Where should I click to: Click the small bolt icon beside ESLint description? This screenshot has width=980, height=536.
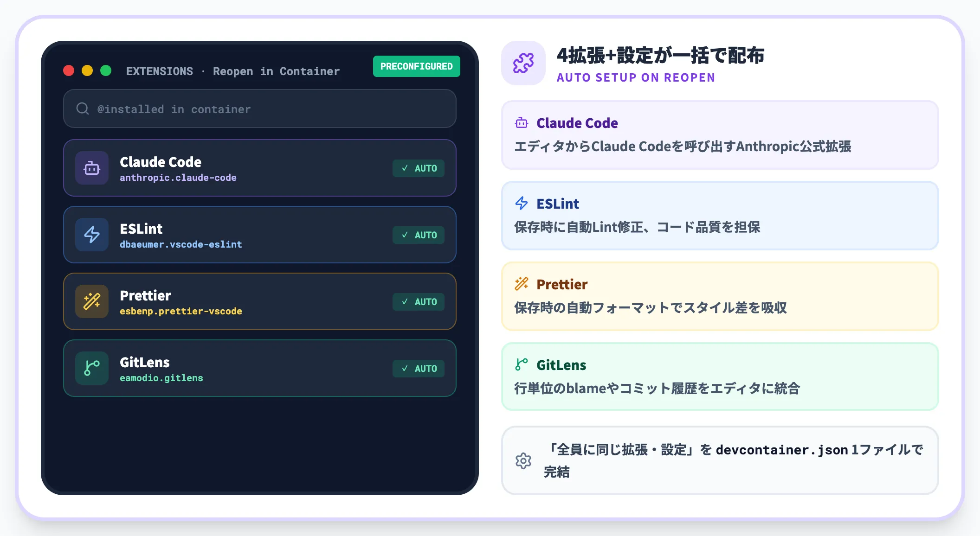(x=522, y=203)
